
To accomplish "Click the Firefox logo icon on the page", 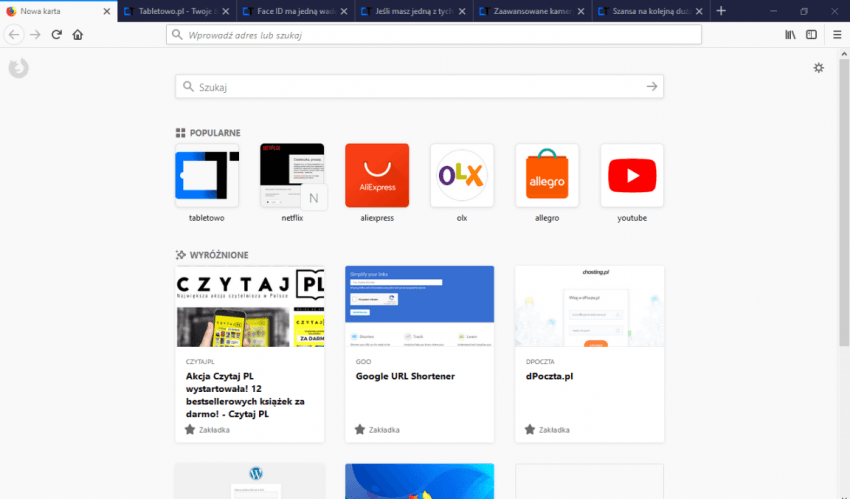I will click(x=18, y=68).
